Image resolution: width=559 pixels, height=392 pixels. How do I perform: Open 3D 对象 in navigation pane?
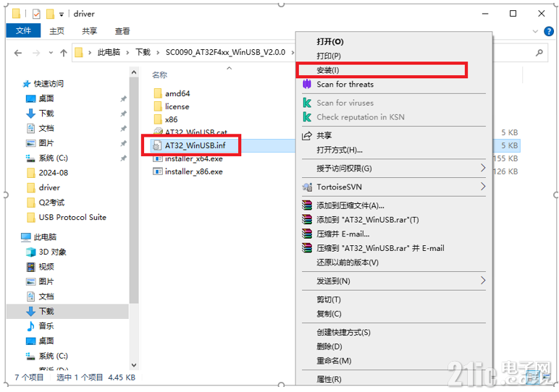tap(52, 252)
